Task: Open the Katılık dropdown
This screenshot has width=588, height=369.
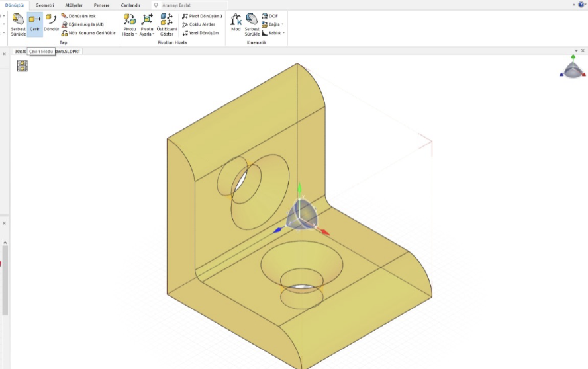Action: coord(273,33)
